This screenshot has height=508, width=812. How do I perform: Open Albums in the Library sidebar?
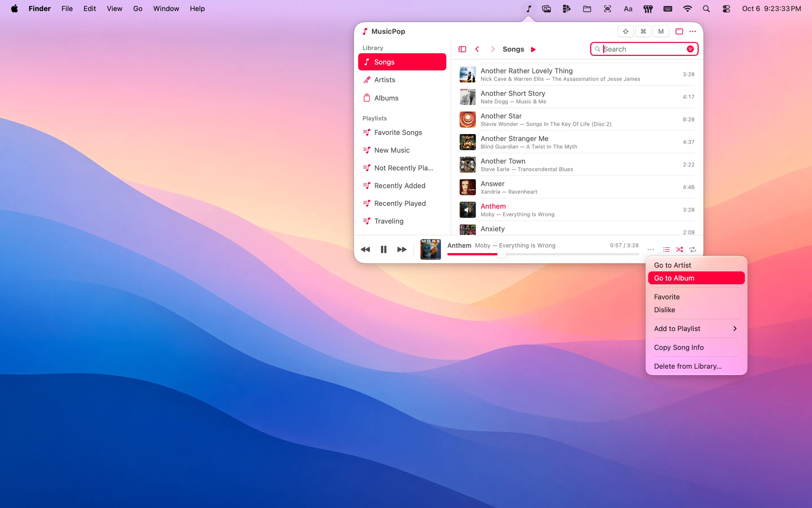point(402,98)
